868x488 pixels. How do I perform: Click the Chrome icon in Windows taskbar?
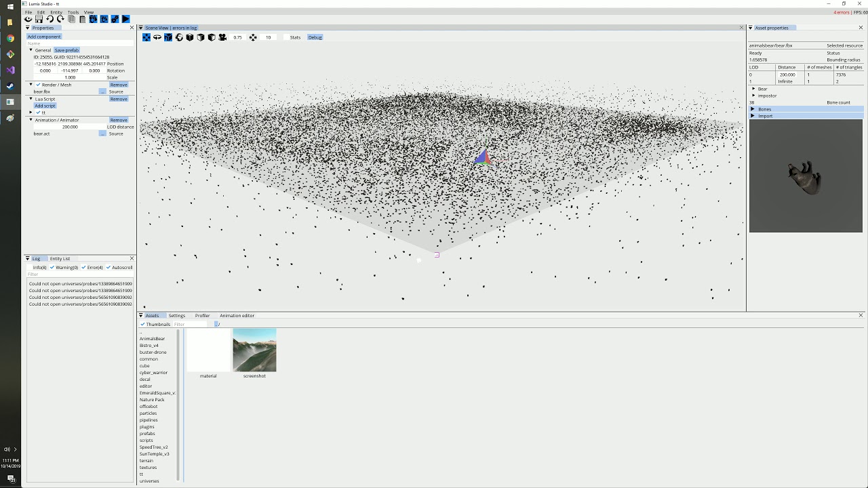pyautogui.click(x=10, y=38)
